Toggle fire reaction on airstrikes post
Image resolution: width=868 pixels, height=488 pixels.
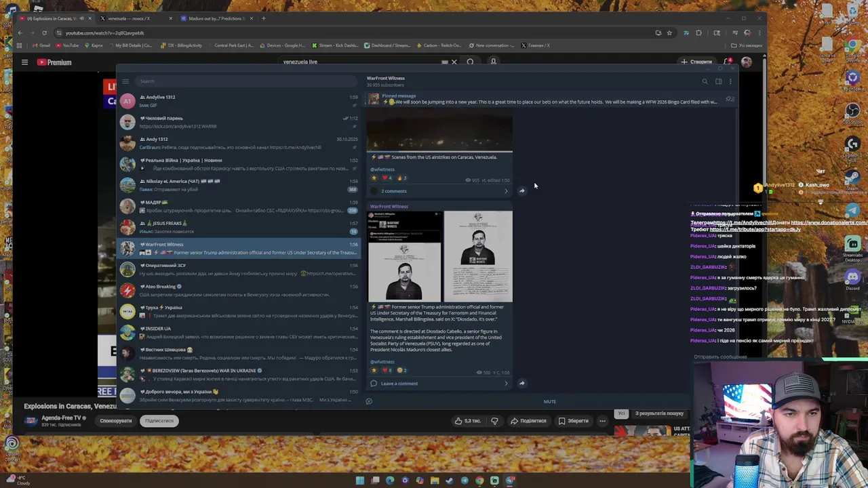[x=401, y=178]
